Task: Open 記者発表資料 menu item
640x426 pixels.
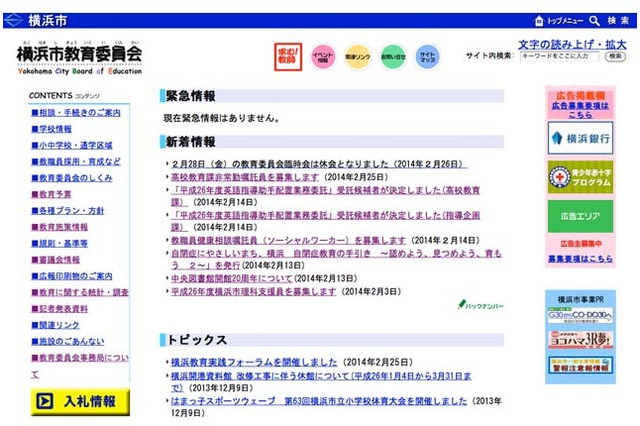Action: (x=60, y=308)
